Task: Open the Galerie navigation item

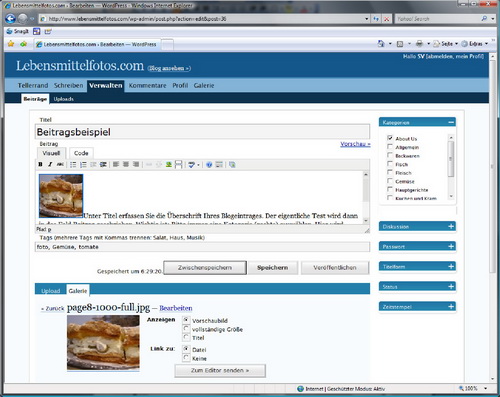Action: click(x=204, y=85)
